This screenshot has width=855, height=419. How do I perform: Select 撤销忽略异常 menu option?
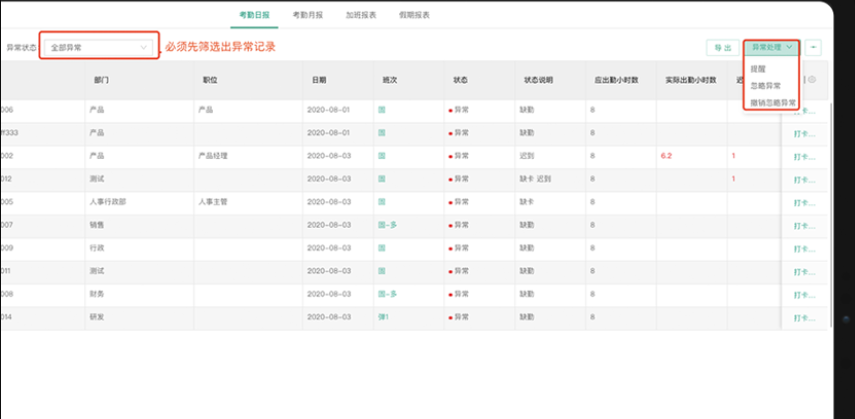click(772, 102)
